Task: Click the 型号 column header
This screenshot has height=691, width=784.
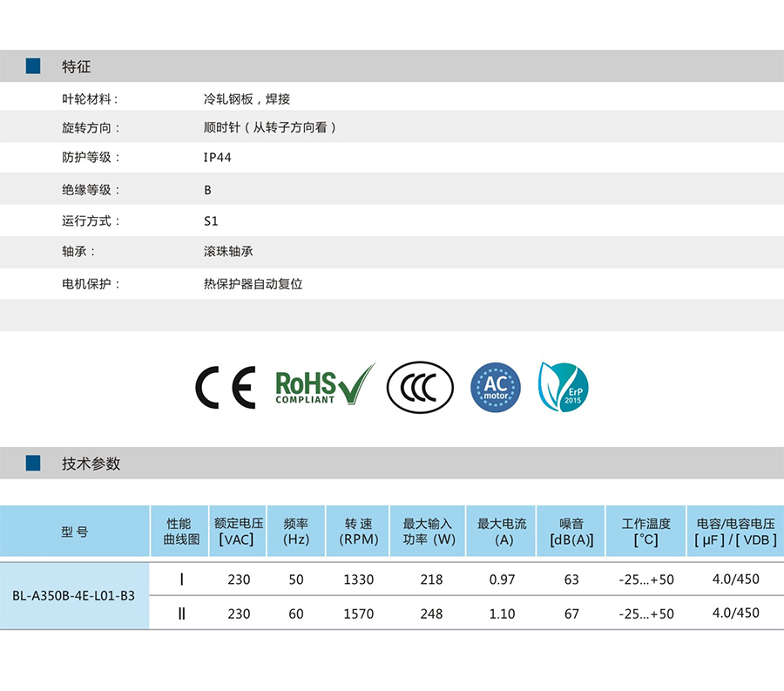Action: (75, 532)
